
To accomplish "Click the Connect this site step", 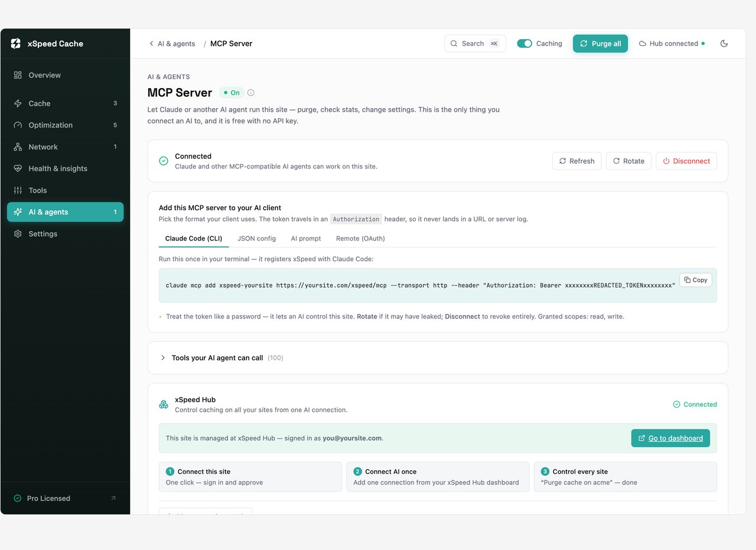I will (x=250, y=477).
